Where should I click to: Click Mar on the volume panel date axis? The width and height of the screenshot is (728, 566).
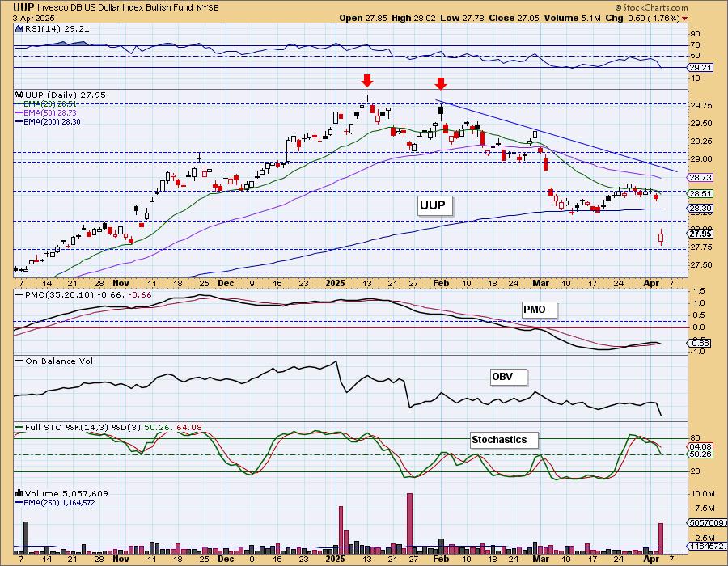540,559
